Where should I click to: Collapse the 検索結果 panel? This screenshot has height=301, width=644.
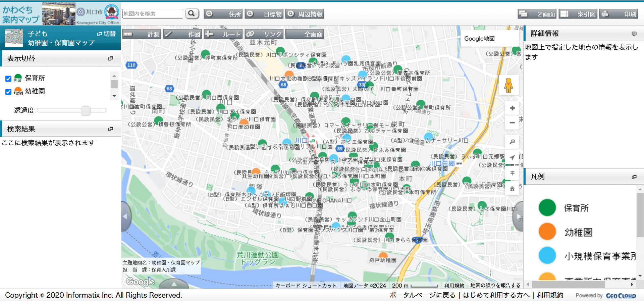(110, 129)
